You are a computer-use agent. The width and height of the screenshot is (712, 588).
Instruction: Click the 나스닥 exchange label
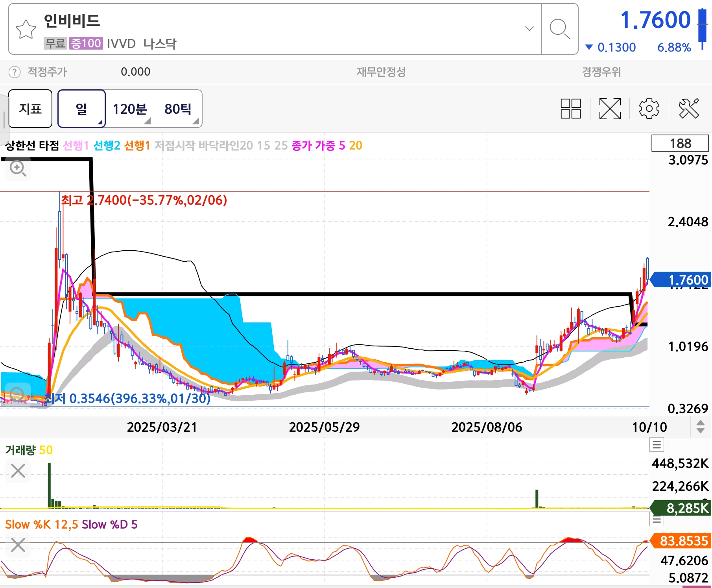pos(160,43)
